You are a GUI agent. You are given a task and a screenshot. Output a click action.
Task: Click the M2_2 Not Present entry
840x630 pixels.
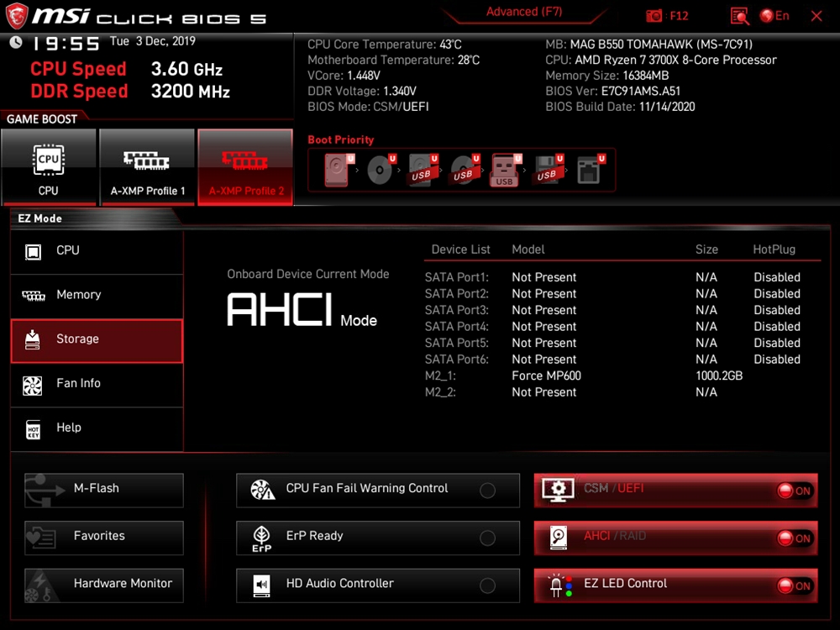coord(543,392)
